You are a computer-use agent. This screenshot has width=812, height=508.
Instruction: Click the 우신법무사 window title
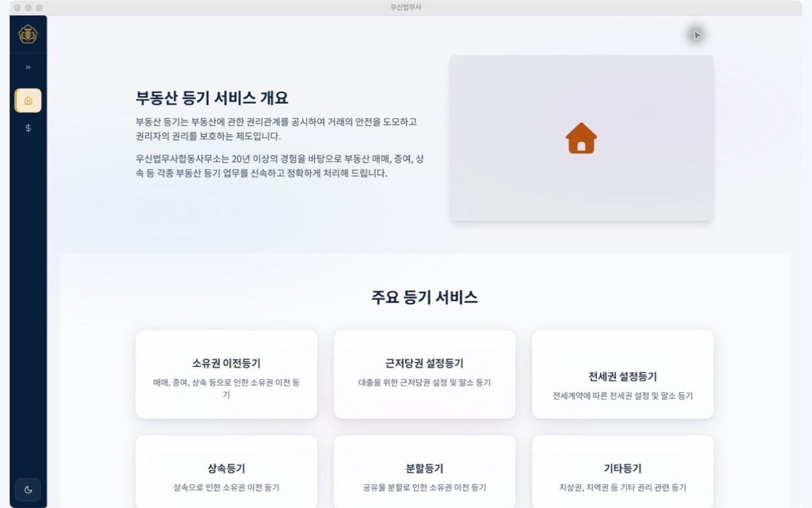click(x=406, y=7)
